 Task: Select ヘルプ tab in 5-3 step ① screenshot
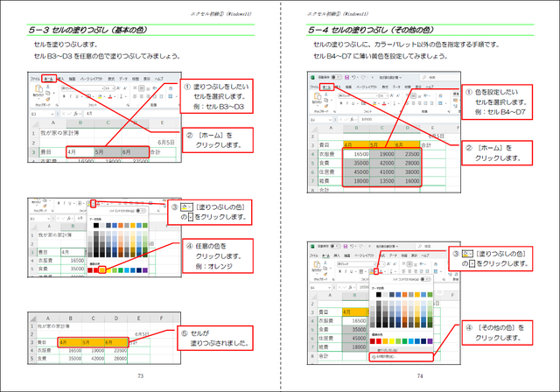(159, 79)
